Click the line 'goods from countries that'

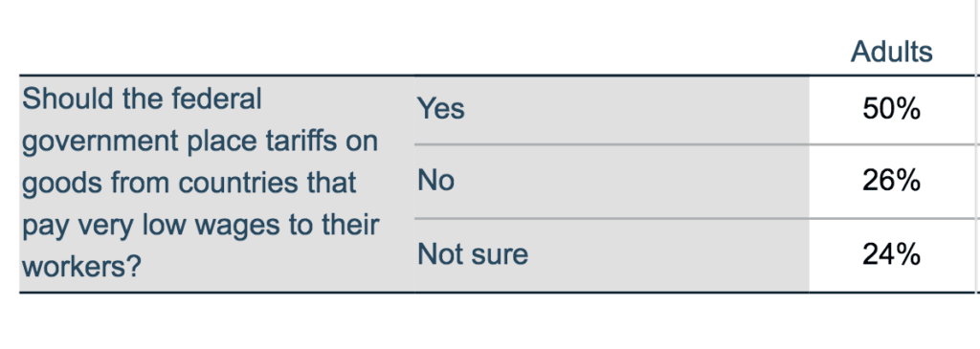point(189,184)
